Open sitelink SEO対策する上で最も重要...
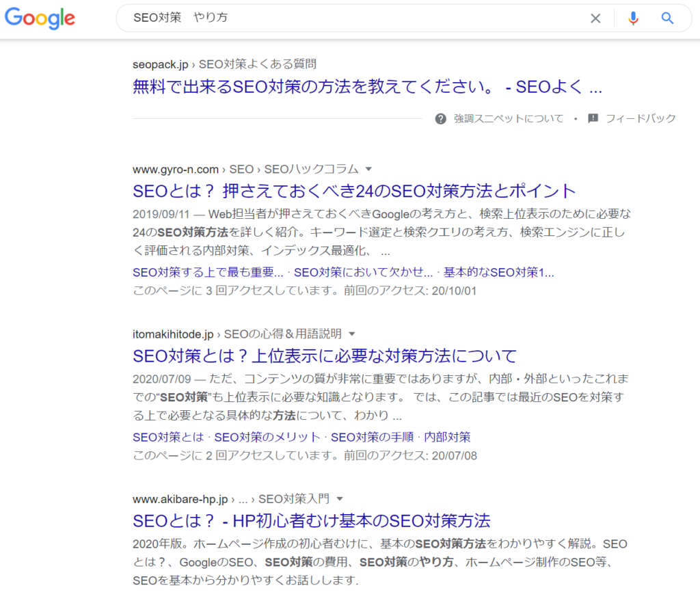The width and height of the screenshot is (700, 603). pos(208,272)
